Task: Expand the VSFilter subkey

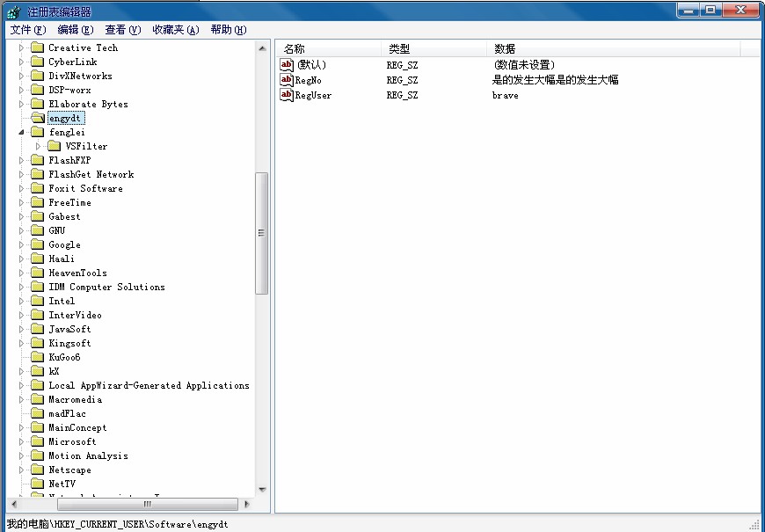Action: tap(38, 147)
